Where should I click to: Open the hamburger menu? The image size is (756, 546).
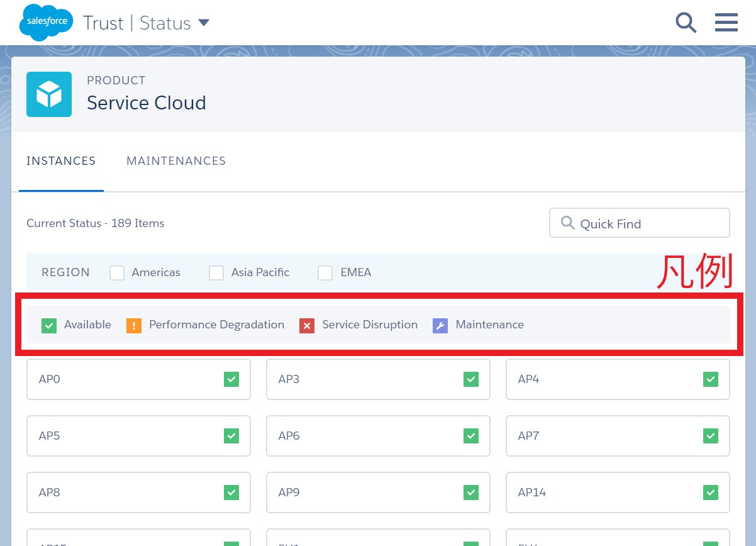point(726,23)
